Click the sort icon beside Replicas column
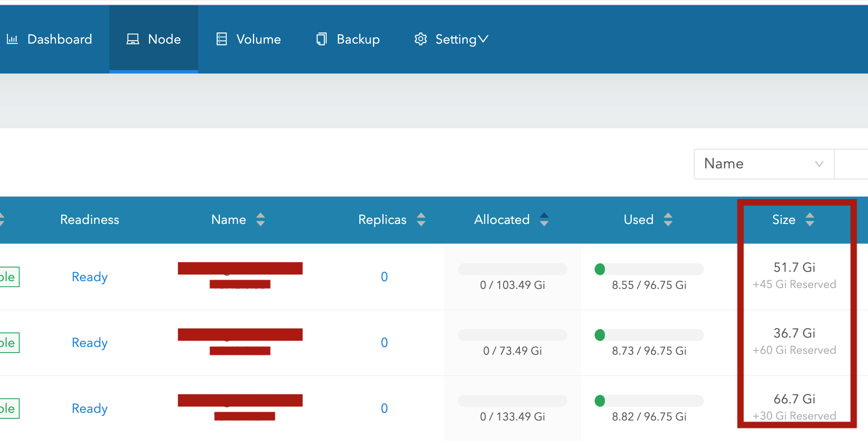The image size is (868, 441). [421, 219]
